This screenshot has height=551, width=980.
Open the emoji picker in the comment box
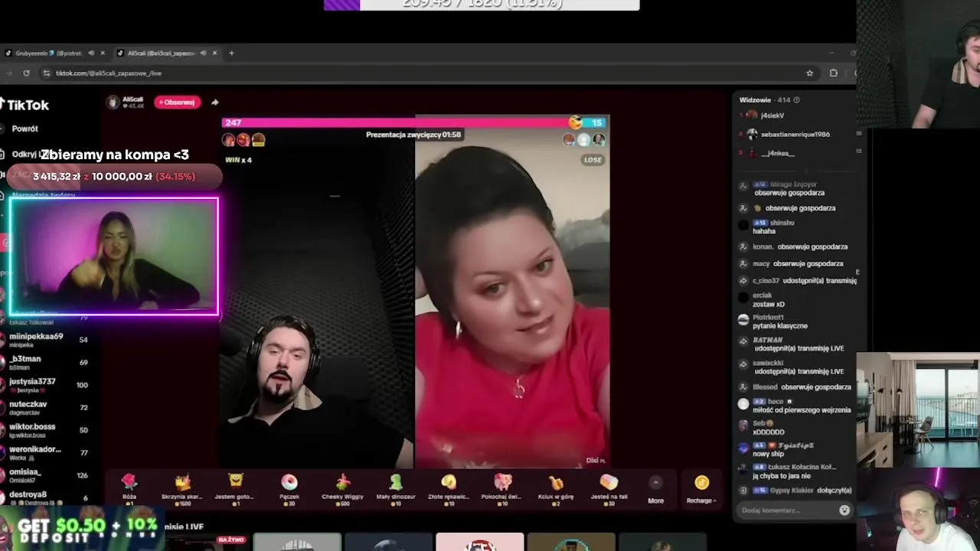[x=844, y=510]
